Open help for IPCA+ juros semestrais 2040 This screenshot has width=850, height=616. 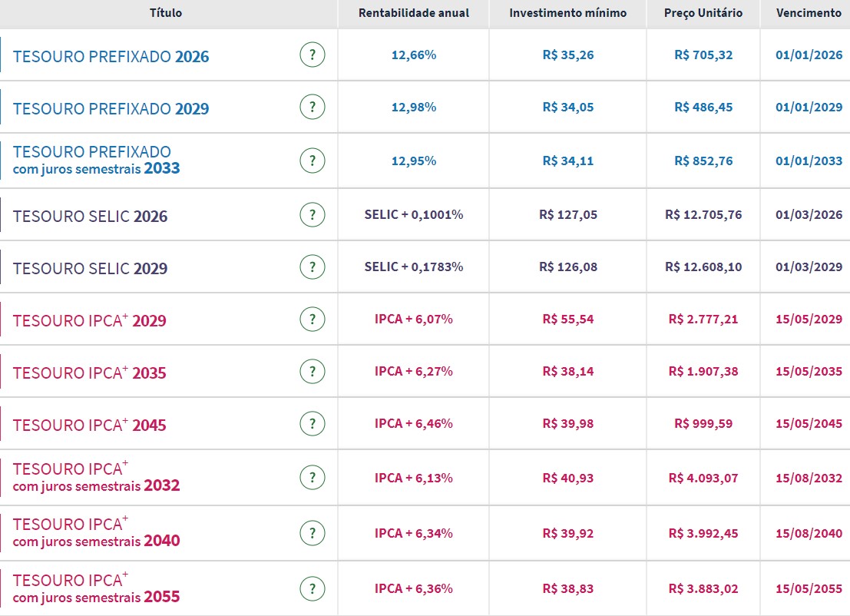(x=312, y=533)
